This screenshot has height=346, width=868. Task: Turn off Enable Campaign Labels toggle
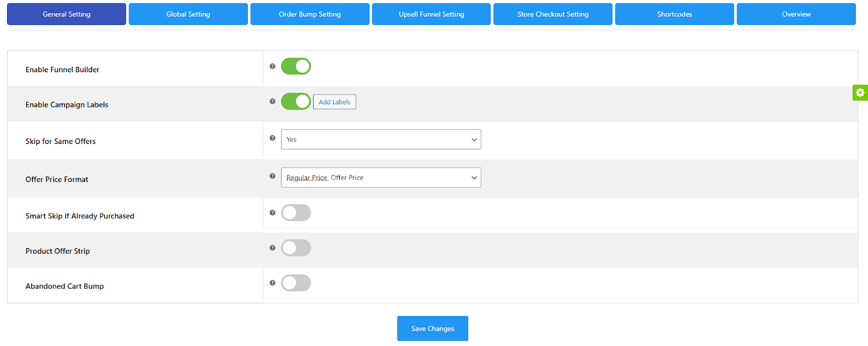click(296, 102)
